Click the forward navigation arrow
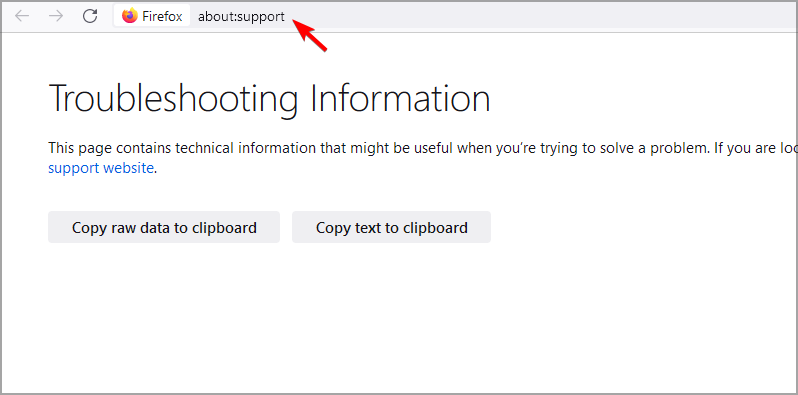This screenshot has width=798, height=395. click(55, 16)
